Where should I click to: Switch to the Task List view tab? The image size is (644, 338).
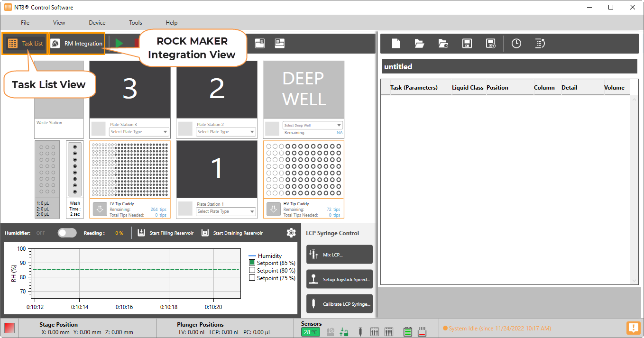pos(26,44)
